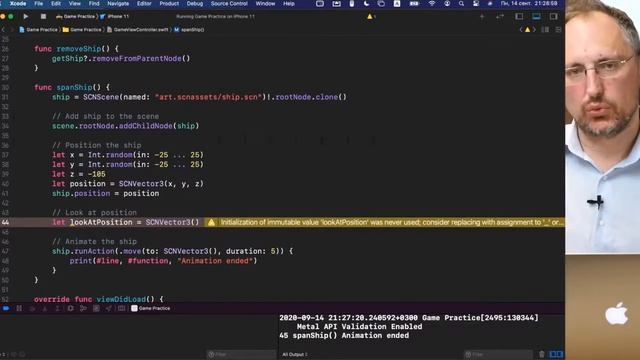Click the date and time in menu bar

pos(529,4)
